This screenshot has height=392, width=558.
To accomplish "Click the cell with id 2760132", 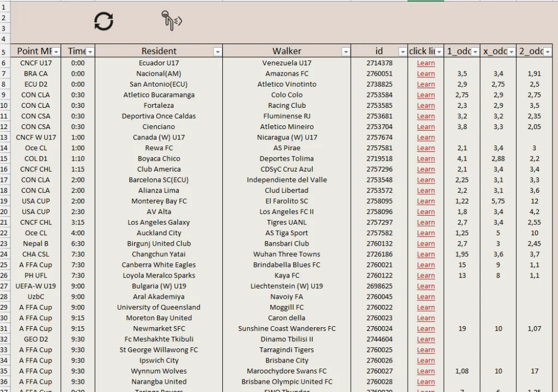I will click(379, 244).
